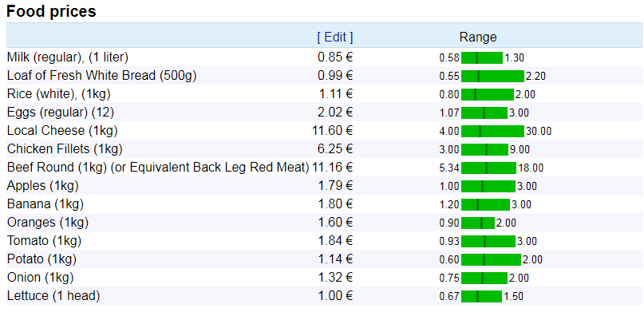This screenshot has height=316, width=644.
Task: Click the 1.14 € potato price
Action: (336, 259)
